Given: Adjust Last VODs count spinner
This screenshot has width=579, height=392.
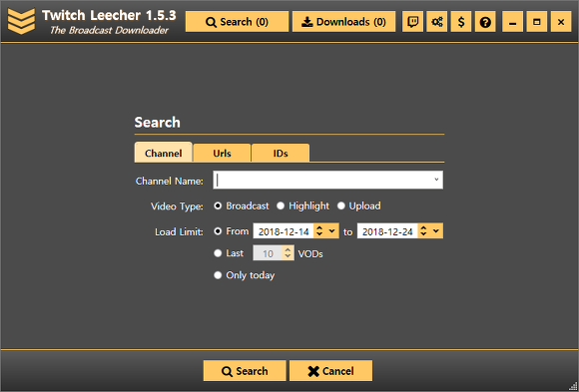Looking at the screenshot, I should click(x=289, y=253).
